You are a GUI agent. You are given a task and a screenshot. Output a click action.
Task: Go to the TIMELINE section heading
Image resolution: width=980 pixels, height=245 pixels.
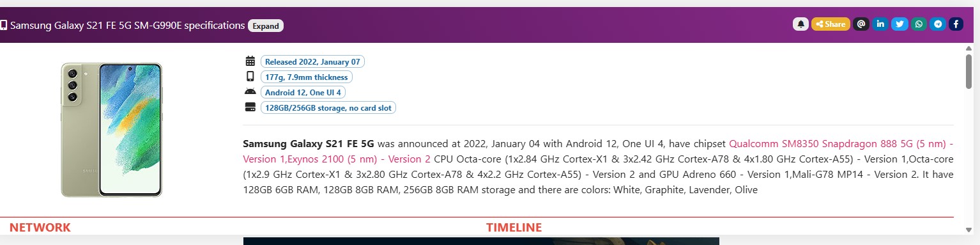pos(514,227)
